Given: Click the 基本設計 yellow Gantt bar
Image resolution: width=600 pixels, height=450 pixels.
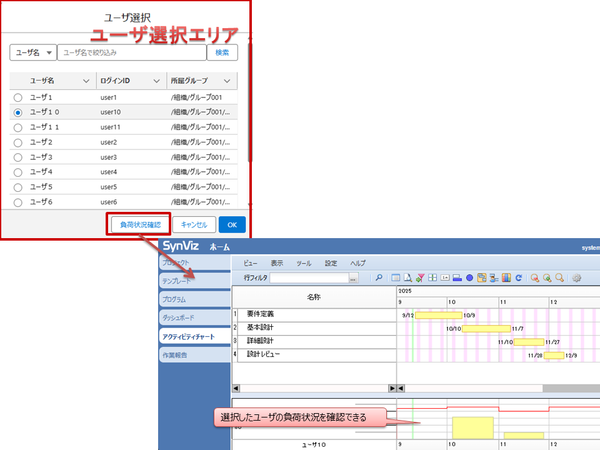Looking at the screenshot, I should [x=486, y=329].
